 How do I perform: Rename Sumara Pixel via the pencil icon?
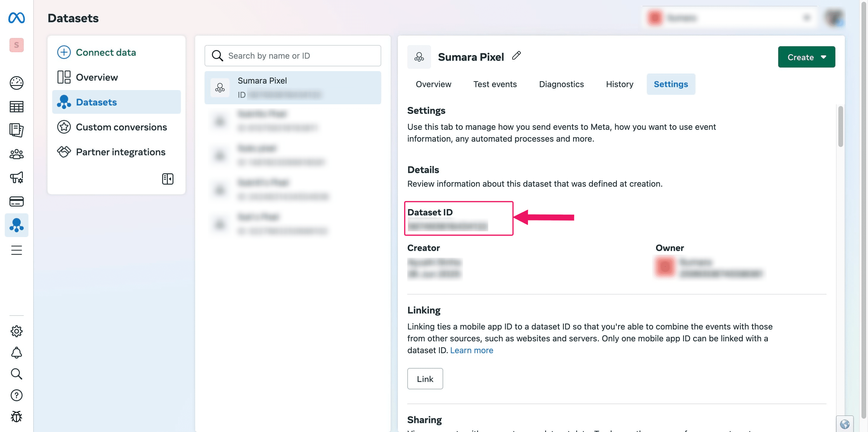point(516,56)
